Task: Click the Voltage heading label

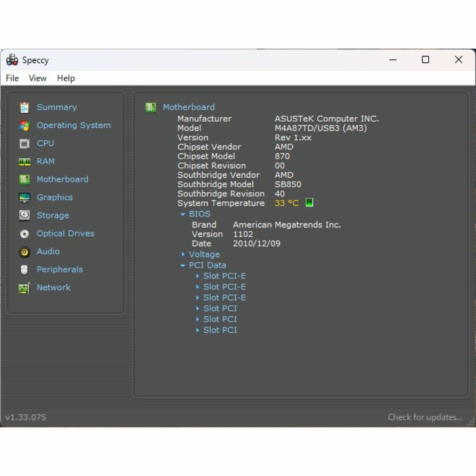Action: [x=204, y=254]
